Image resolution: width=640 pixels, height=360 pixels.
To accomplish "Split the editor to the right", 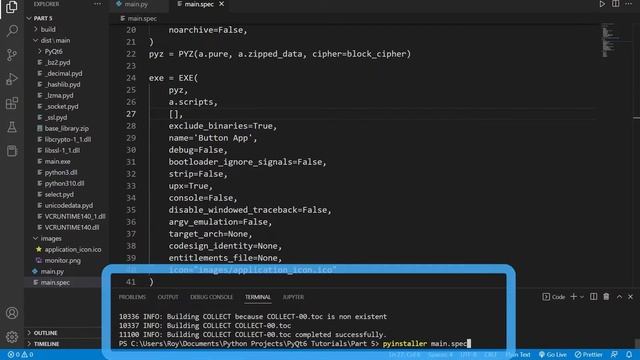I will (615, 4).
